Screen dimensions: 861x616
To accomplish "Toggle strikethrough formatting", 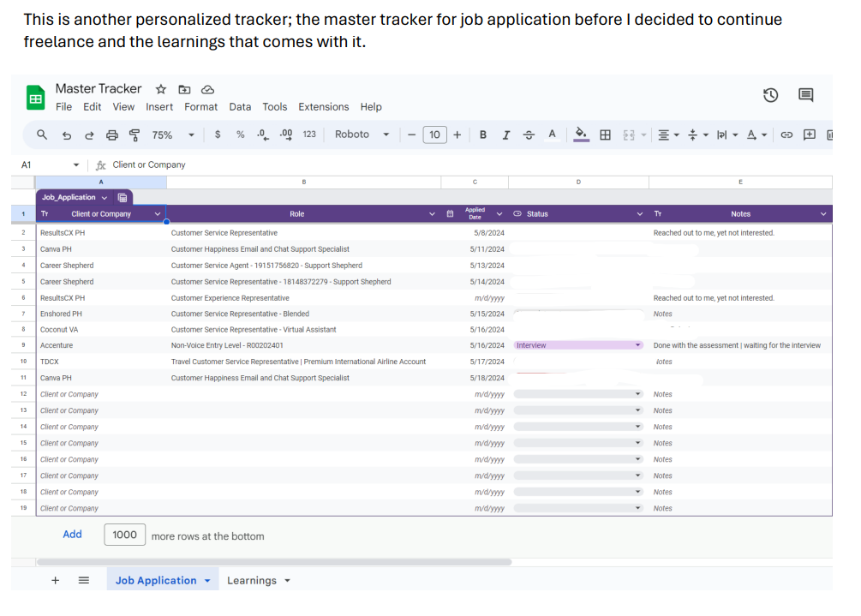I will tap(529, 135).
